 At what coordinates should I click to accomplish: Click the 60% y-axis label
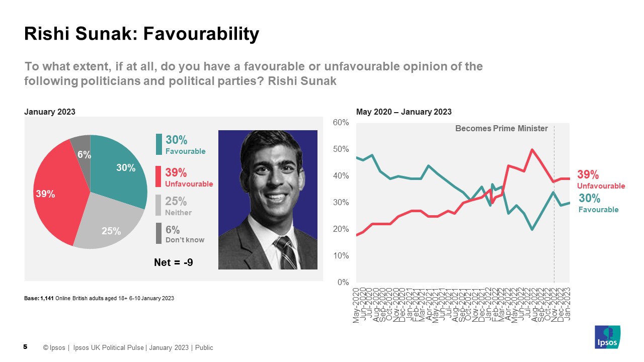click(x=341, y=123)
